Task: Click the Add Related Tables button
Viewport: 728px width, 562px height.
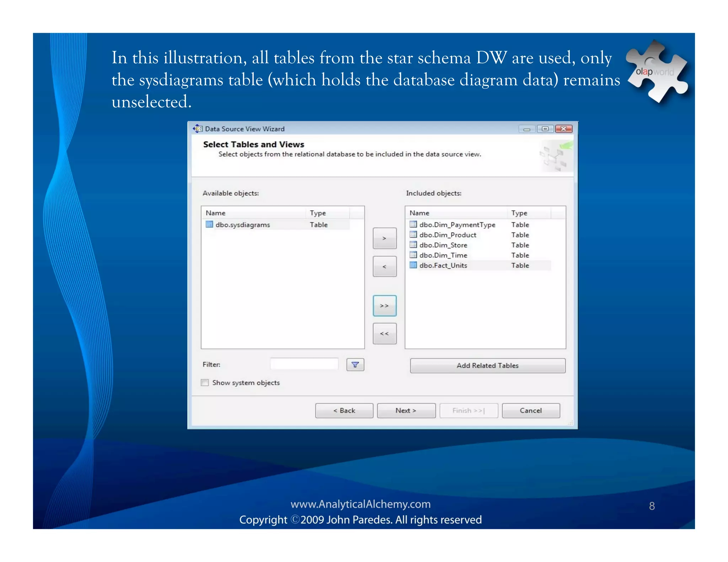Action: (487, 366)
